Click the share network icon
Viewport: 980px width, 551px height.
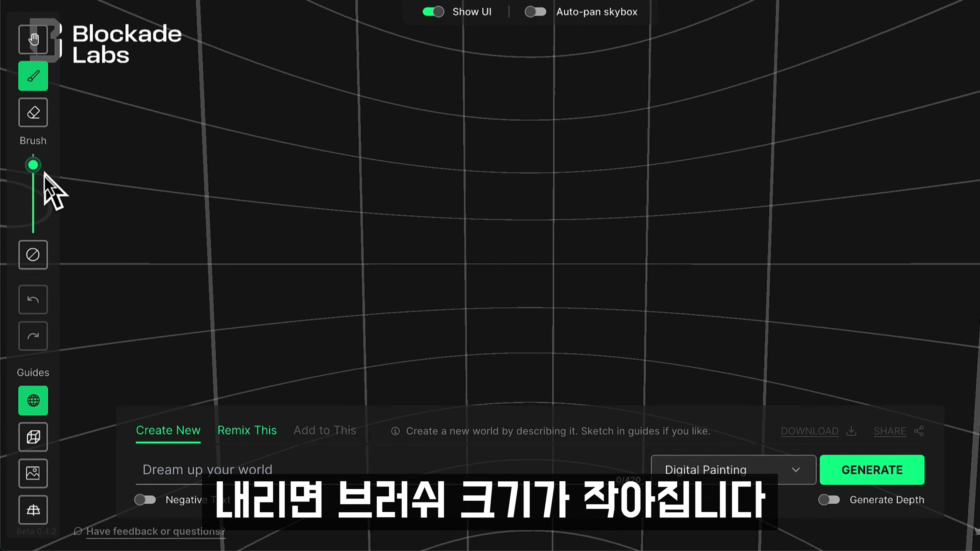[x=919, y=431]
